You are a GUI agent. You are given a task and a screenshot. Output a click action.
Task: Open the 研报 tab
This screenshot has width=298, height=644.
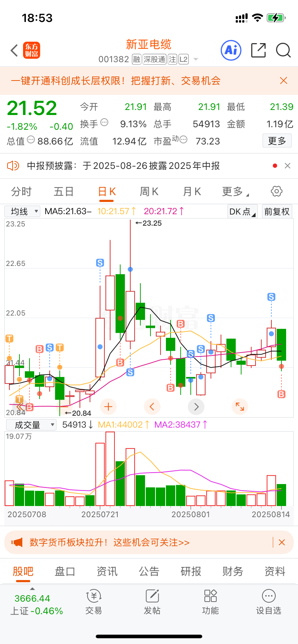point(191,571)
